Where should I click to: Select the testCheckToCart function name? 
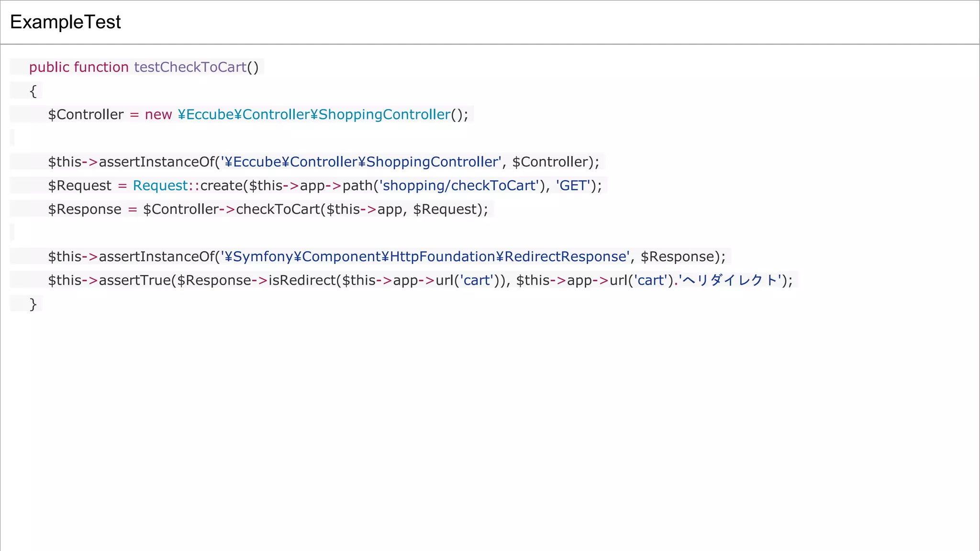tap(190, 67)
